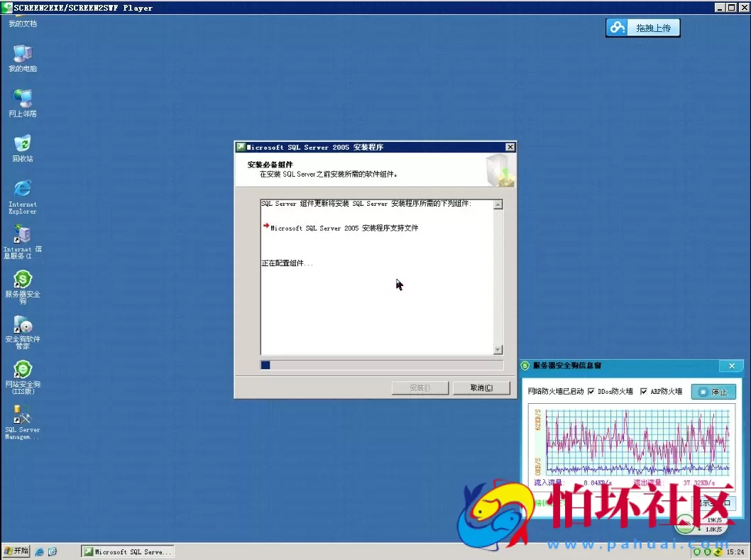Launch Internet Explorer from the desktop
Screen dimensions: 751x560
(x=23, y=190)
